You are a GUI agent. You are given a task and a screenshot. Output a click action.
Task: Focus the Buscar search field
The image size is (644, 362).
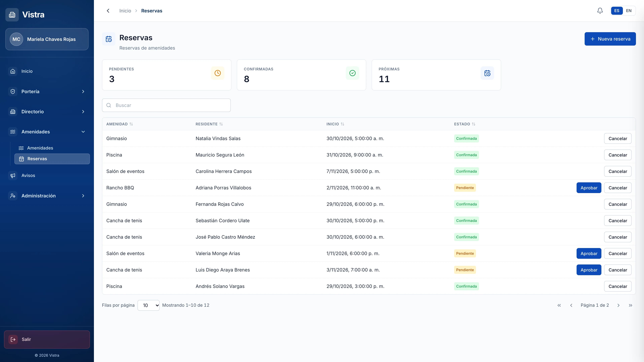(x=166, y=105)
